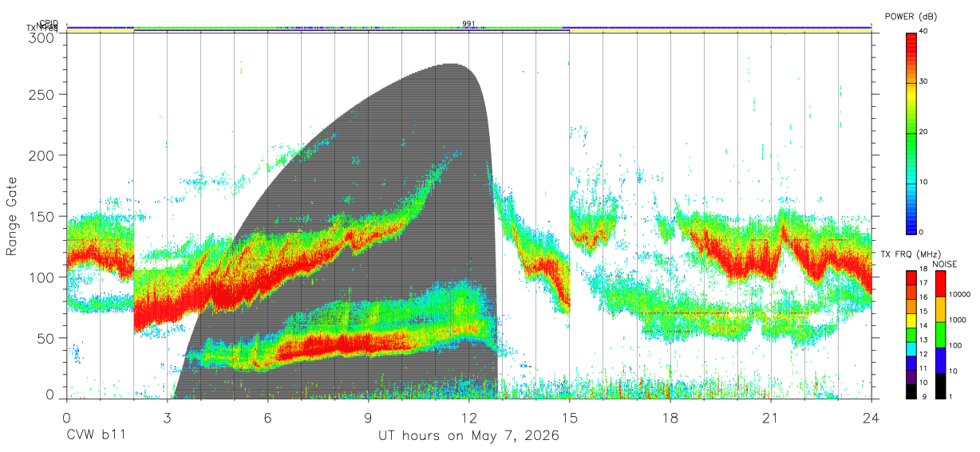Click yellow 14-15 MHz TX FRQ swatch
The height and width of the screenshot is (452, 980).
tap(911, 319)
